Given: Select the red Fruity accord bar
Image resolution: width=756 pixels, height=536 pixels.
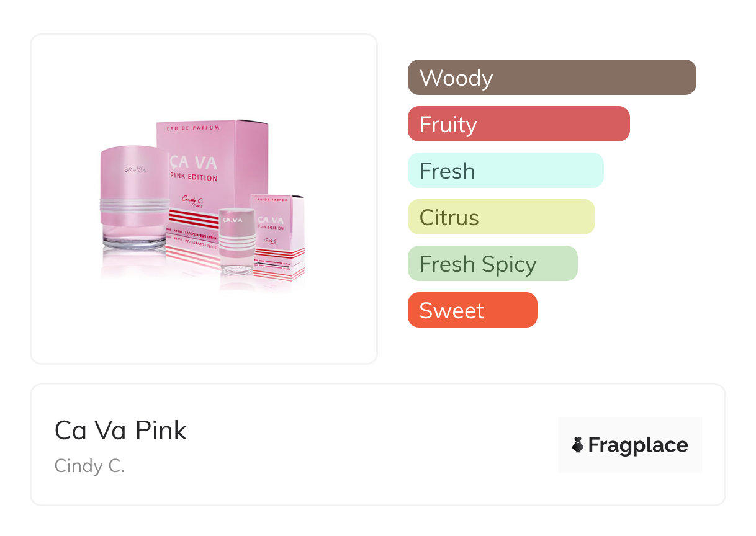Looking at the screenshot, I should (518, 124).
